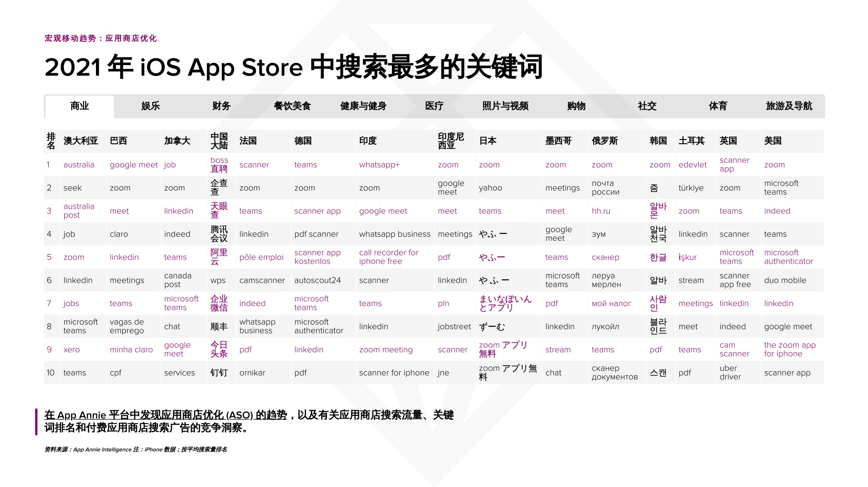Open the 医疗 tab

[434, 106]
